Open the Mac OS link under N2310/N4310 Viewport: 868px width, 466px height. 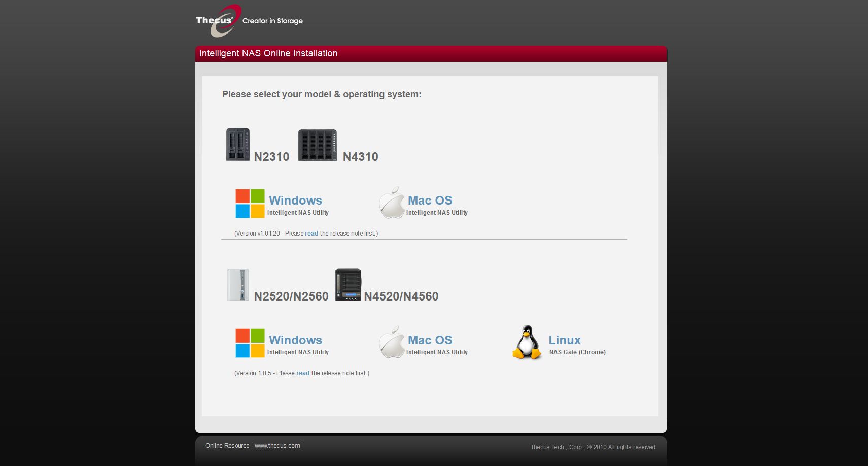click(430, 201)
